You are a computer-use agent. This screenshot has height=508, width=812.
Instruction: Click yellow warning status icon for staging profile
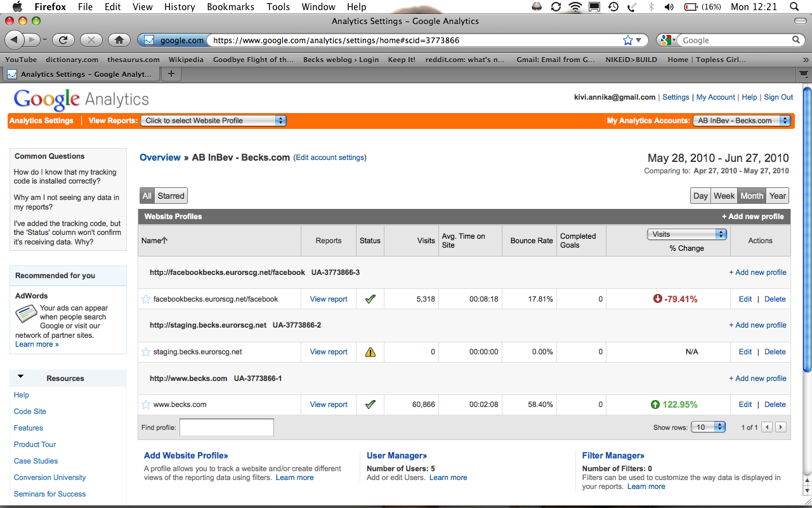pyautogui.click(x=370, y=352)
